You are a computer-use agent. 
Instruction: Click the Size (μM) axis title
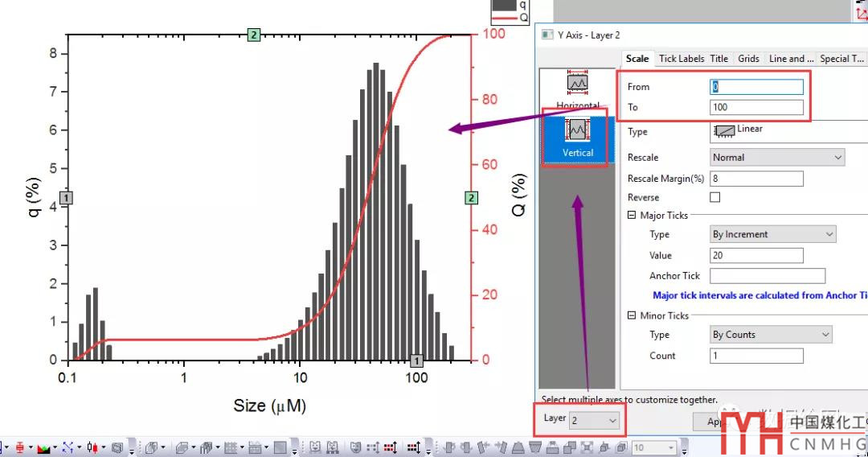[269, 406]
